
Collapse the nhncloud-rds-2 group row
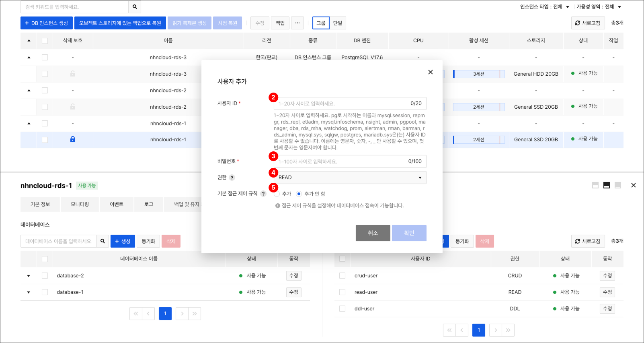pyautogui.click(x=29, y=91)
